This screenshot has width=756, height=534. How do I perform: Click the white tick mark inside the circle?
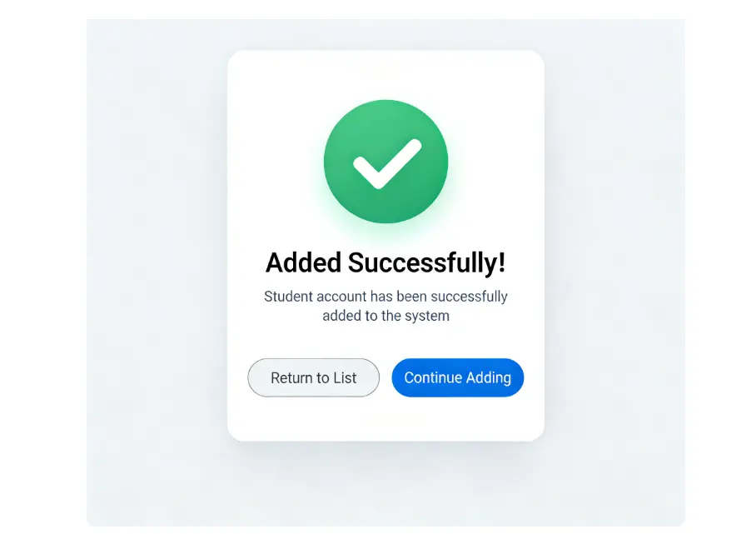(385, 163)
